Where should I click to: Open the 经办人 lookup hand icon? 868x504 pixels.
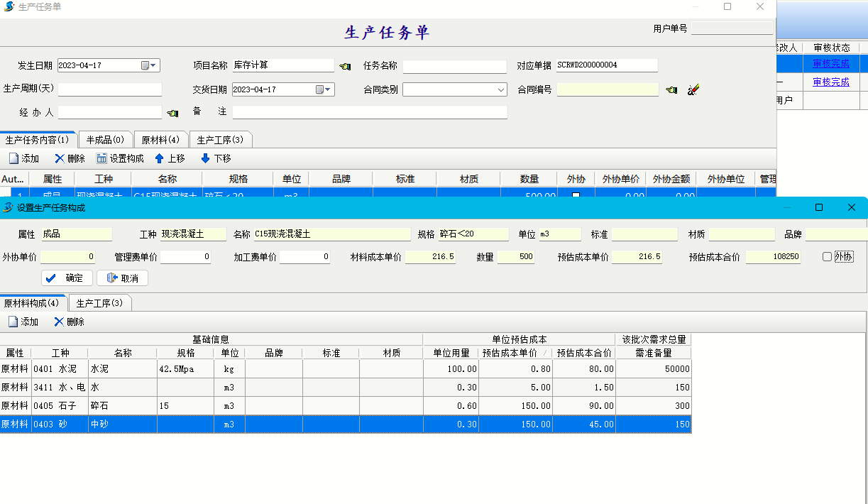pos(172,113)
